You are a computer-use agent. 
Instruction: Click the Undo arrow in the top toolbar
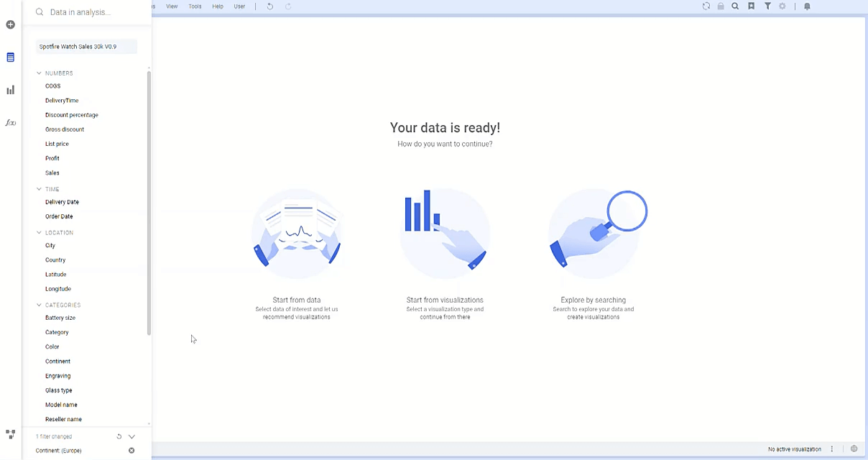click(270, 6)
